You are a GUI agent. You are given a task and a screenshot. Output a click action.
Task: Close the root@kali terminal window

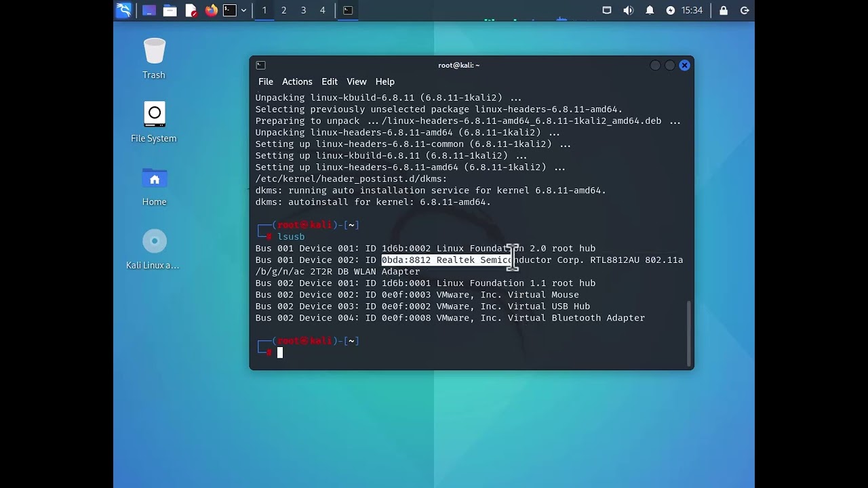(x=684, y=65)
